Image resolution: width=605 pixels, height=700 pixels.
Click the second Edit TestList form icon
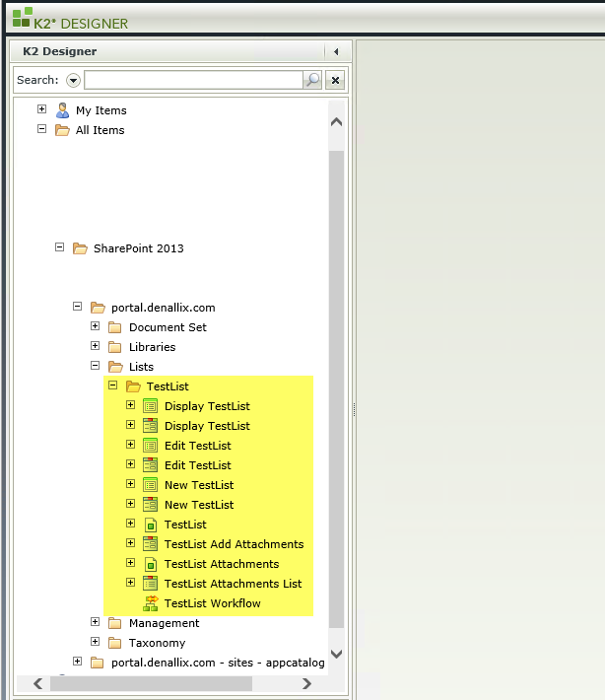[151, 465]
